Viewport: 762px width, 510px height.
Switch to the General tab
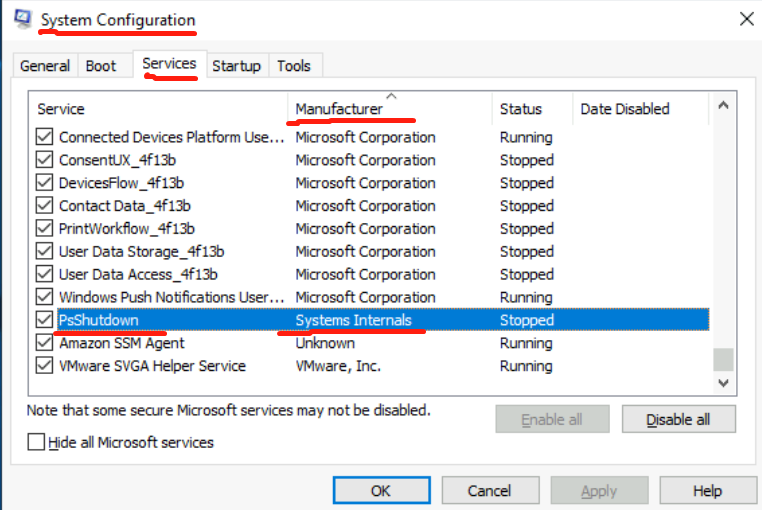[45, 66]
